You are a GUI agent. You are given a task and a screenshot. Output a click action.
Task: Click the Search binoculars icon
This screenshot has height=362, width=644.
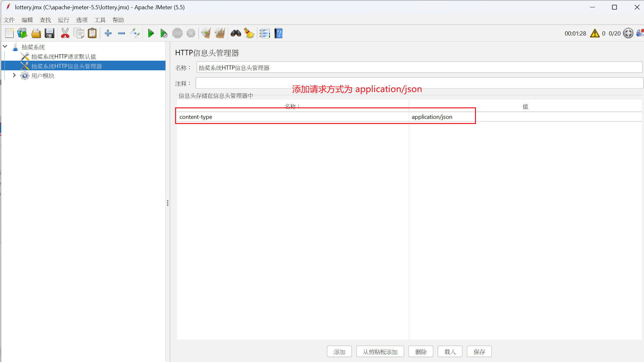(236, 33)
